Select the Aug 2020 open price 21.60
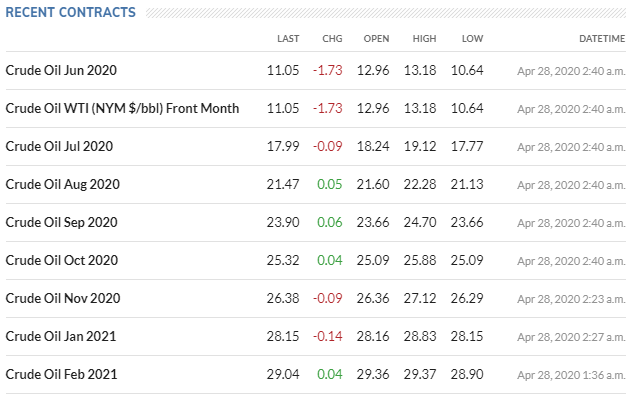 [x=373, y=184]
